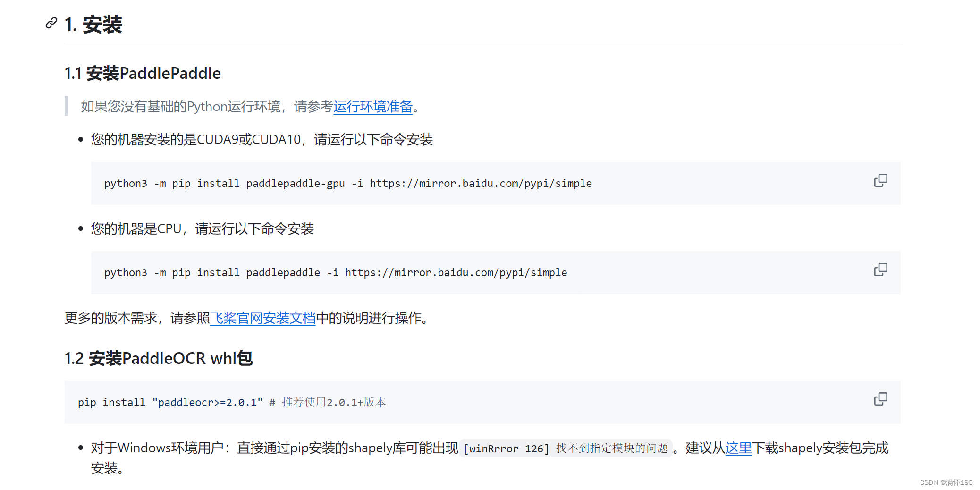Follow the 这里 shapely download link
980x490 pixels.
coord(738,448)
